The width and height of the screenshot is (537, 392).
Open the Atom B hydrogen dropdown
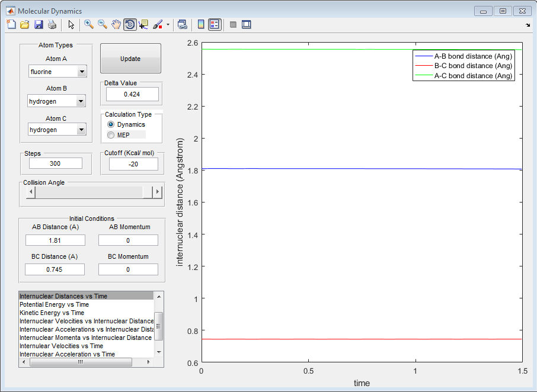pyautogui.click(x=81, y=102)
